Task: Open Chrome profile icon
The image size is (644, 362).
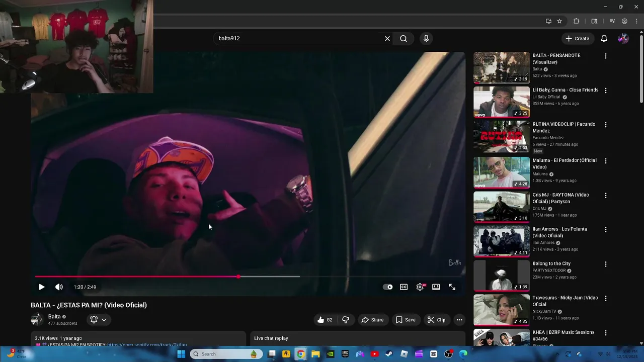Action: (x=624, y=21)
